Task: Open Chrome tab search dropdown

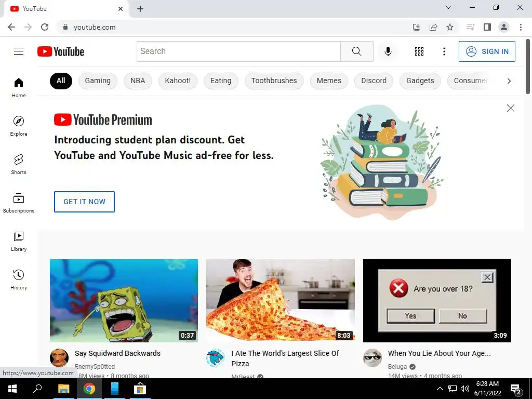Action: click(448, 7)
